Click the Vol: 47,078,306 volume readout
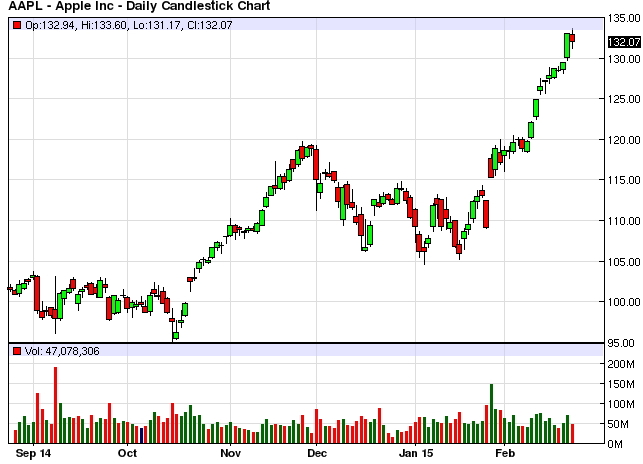Screen dimensions: 643x464 click(62, 351)
